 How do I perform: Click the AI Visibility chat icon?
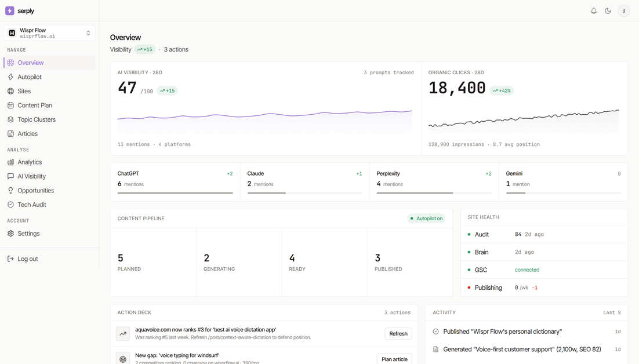point(10,176)
